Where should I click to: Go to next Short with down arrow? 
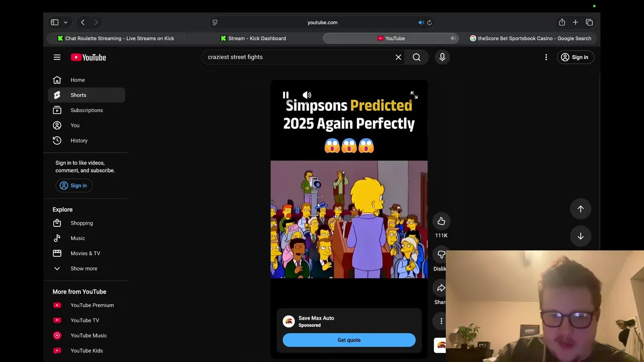pos(581,236)
